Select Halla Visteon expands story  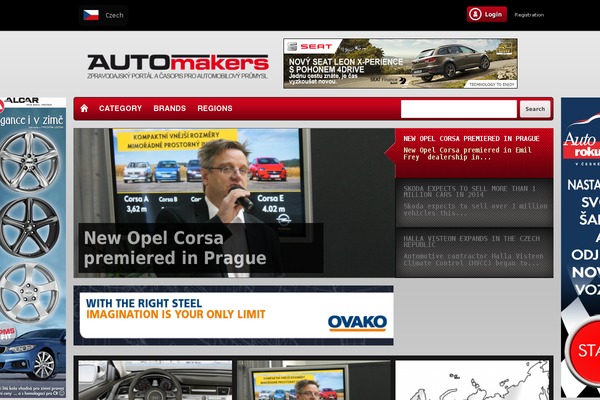tap(474, 252)
